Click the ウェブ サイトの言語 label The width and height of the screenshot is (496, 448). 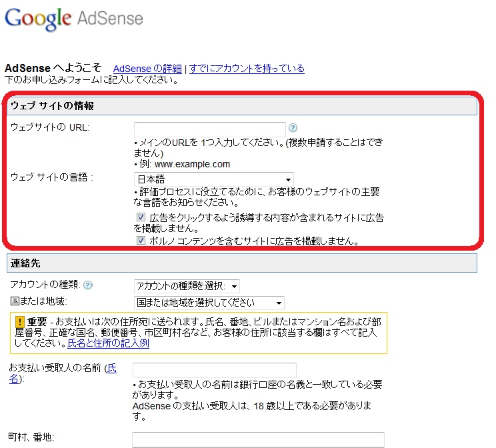[x=51, y=177]
